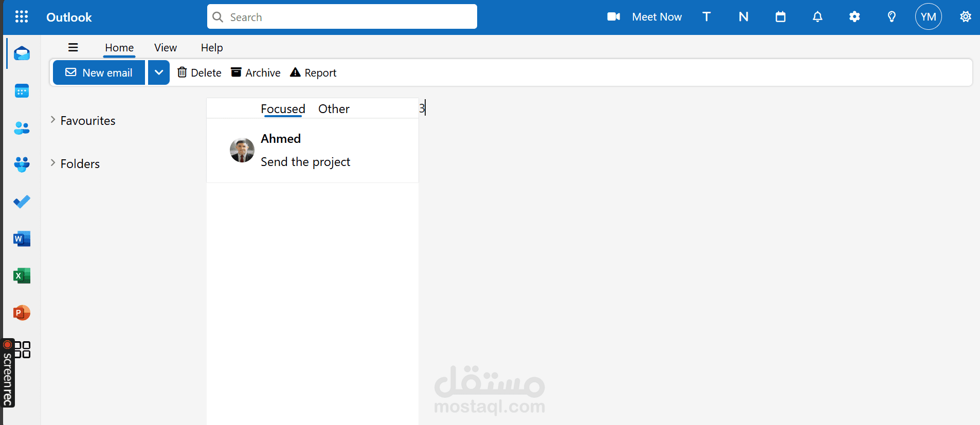Viewport: 980px width, 425px height.
Task: Open To Do checkmark app
Action: click(x=22, y=201)
